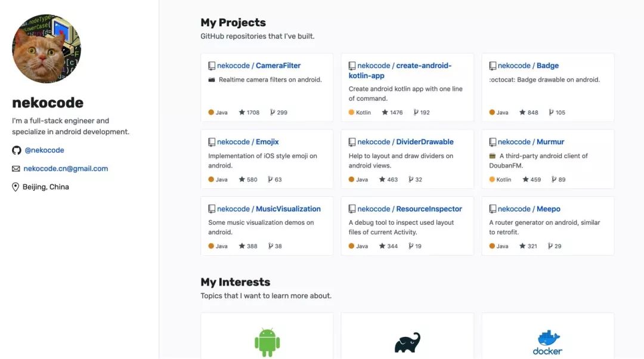
Task: Click the cat profile avatar photo
Action: click(x=46, y=48)
